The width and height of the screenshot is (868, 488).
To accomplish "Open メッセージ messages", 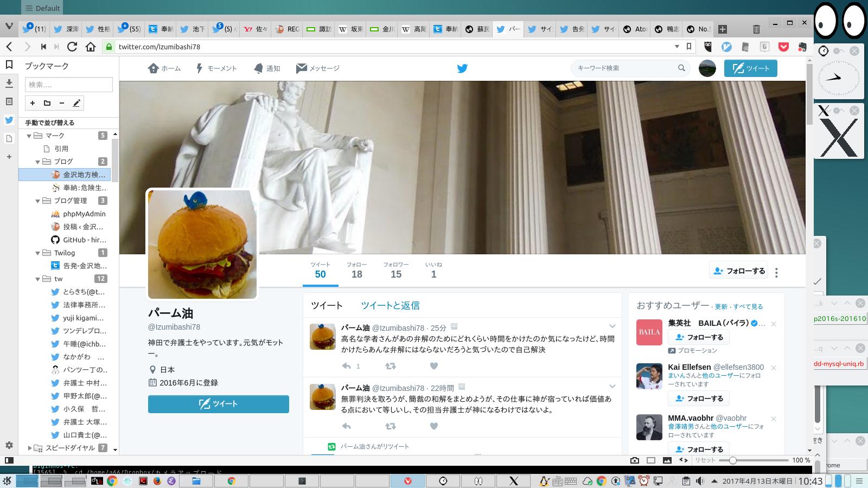I will 318,68.
